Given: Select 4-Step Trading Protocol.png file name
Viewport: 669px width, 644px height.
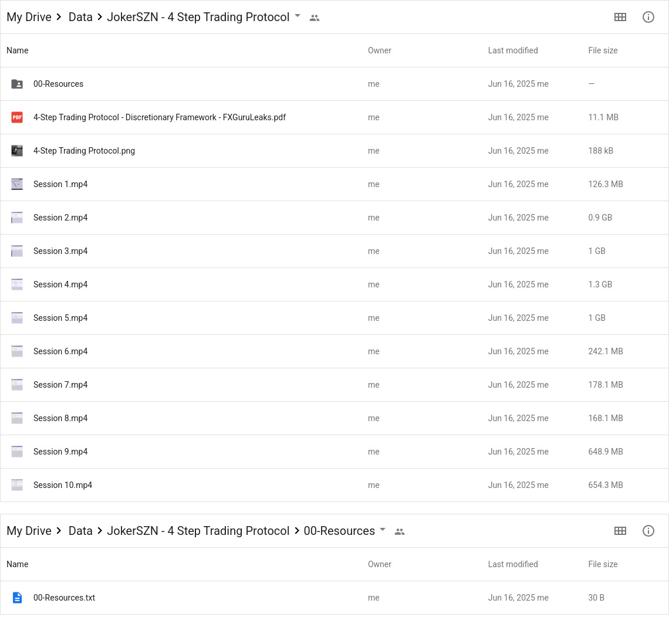Looking at the screenshot, I should (x=84, y=151).
